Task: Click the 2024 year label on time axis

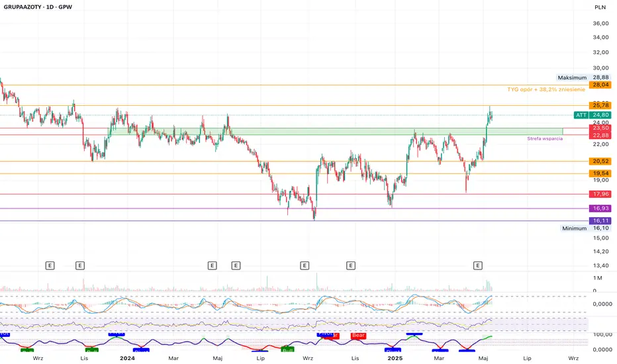Action: point(127,358)
